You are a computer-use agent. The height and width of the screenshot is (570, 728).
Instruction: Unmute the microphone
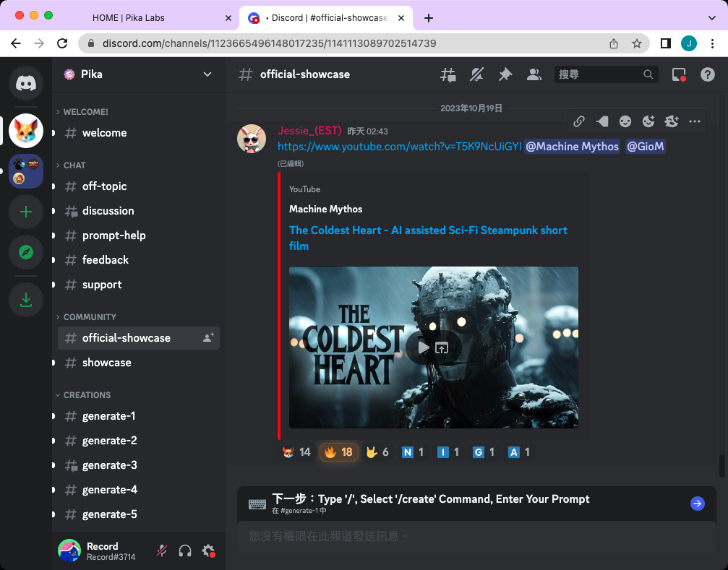coord(161,551)
